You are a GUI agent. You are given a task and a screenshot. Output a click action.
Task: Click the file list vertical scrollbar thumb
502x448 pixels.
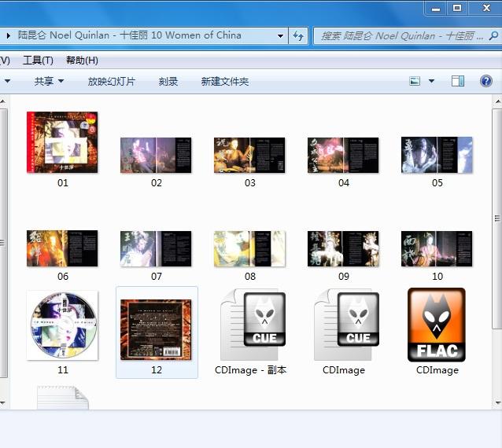click(x=497, y=218)
